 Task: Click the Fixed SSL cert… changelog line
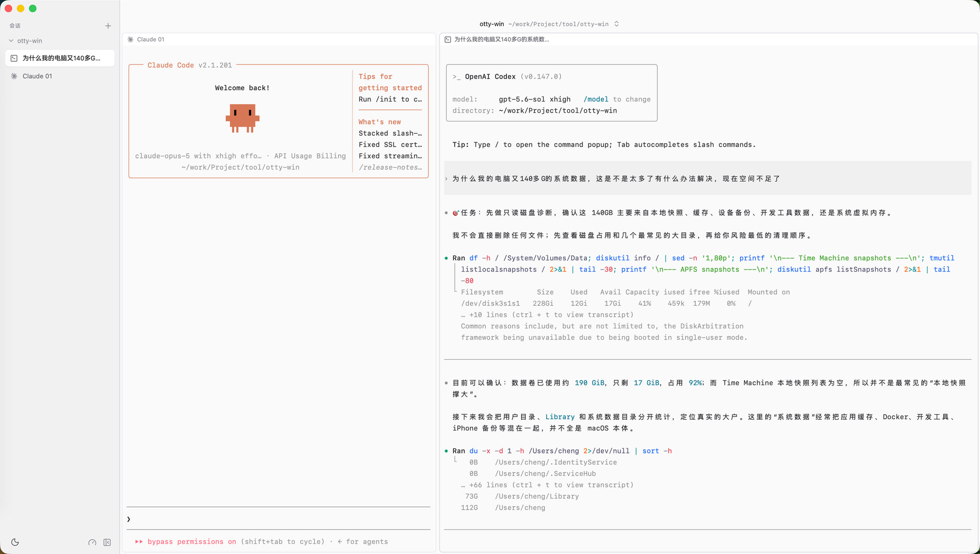[390, 145]
